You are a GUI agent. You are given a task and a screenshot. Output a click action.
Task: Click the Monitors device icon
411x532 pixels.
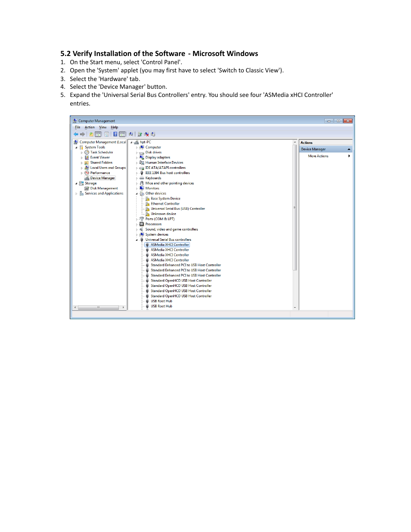click(x=142, y=188)
